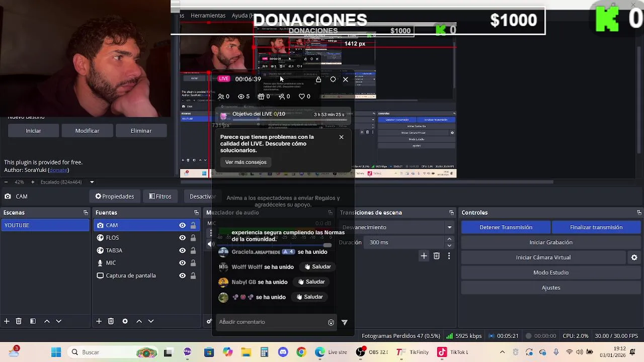This screenshot has width=644, height=362.
Task: Mute audio using the mixer speaker icon
Action: 211,244
